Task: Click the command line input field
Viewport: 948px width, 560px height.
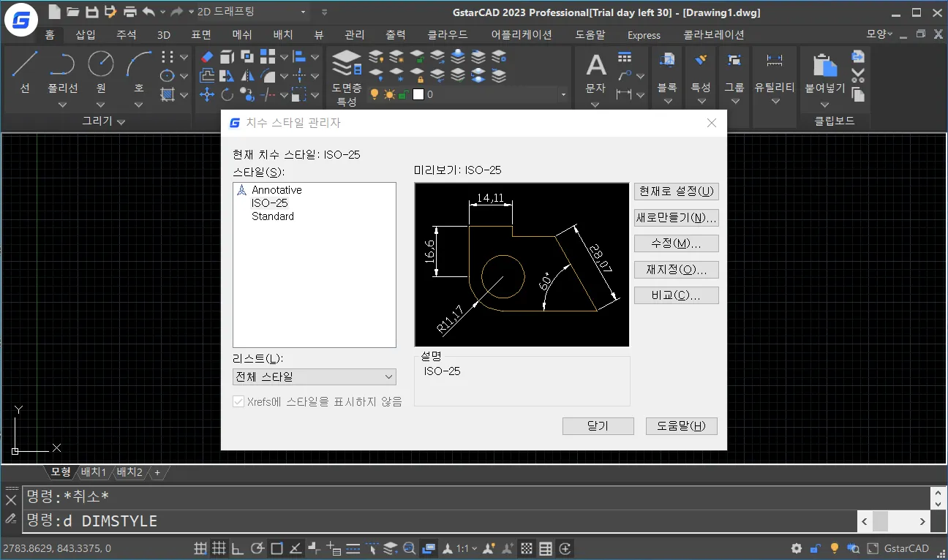Action: 440,521
